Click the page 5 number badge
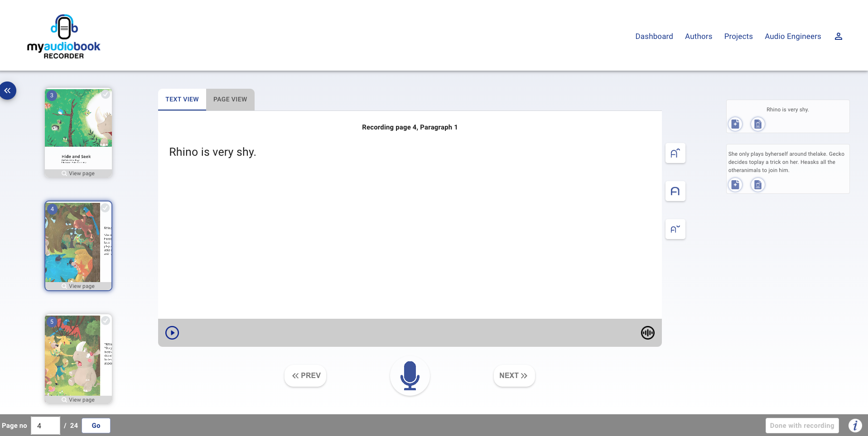868x436 pixels. pos(52,322)
